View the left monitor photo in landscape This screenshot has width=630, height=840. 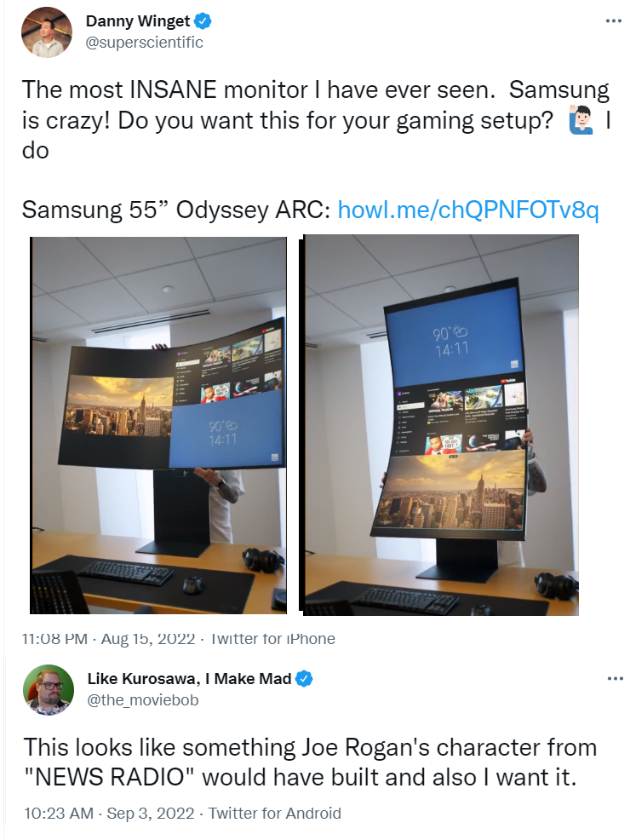(158, 425)
